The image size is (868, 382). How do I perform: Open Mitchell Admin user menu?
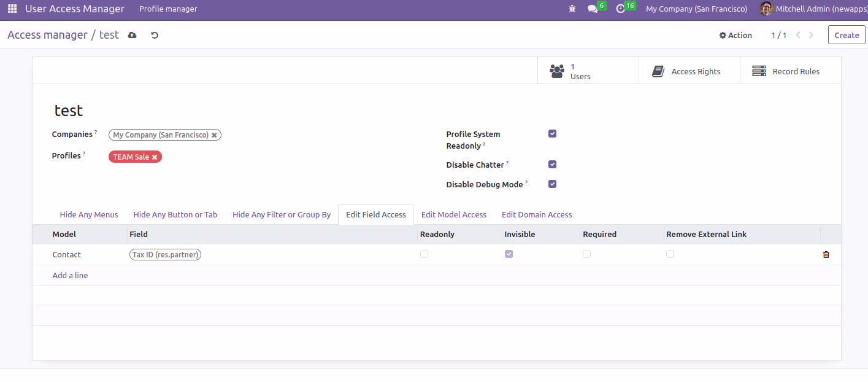pyautogui.click(x=812, y=9)
